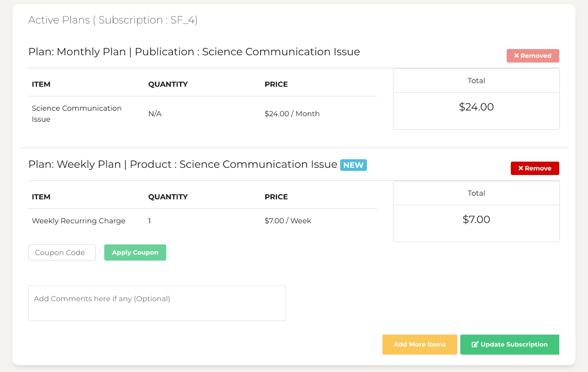Click Update Subscription to save changes
This screenshot has width=588, height=372.
coord(509,344)
